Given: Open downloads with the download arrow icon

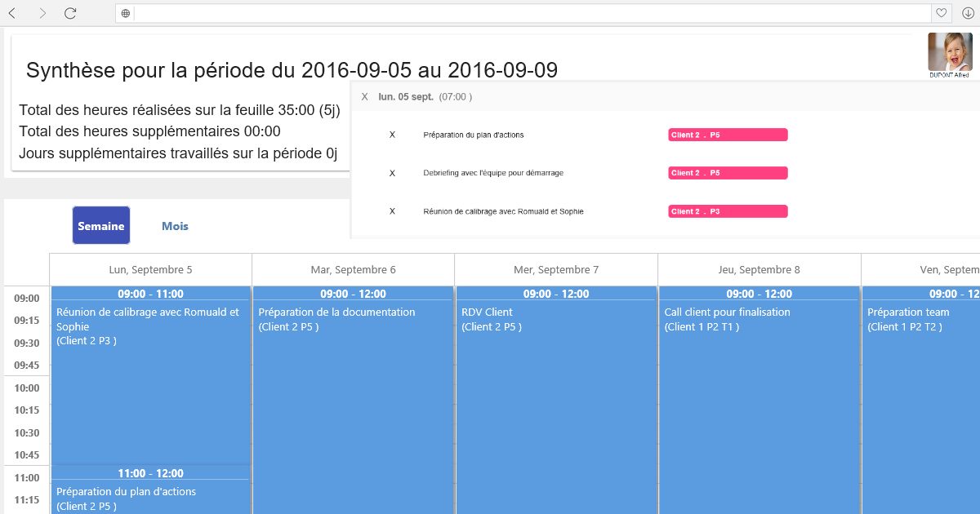Looking at the screenshot, I should coord(968,13).
